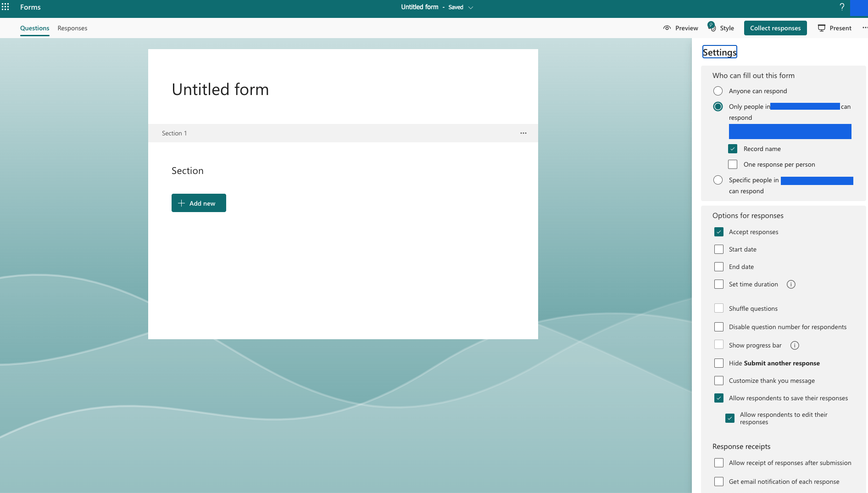
Task: Click the Preview eye icon
Action: [x=667, y=28]
